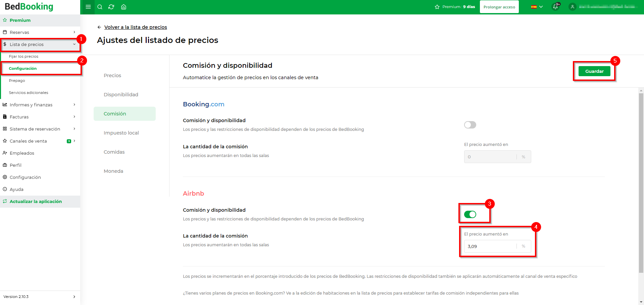Click the vertical scrollbar thumb
This screenshot has width=644, height=305.
[x=641, y=183]
